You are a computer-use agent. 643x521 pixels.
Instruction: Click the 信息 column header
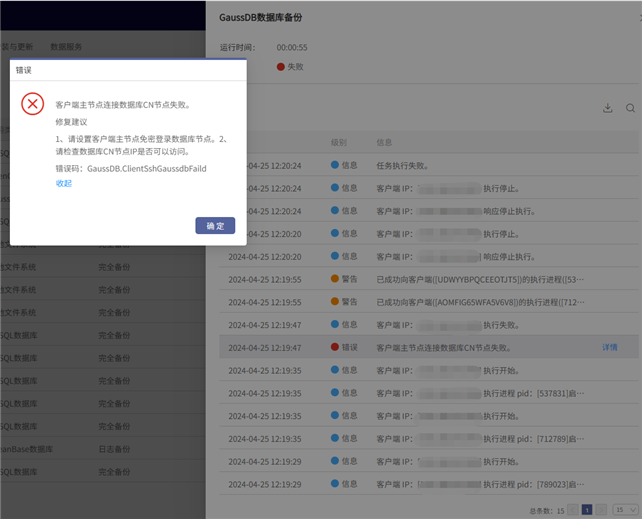tap(384, 142)
